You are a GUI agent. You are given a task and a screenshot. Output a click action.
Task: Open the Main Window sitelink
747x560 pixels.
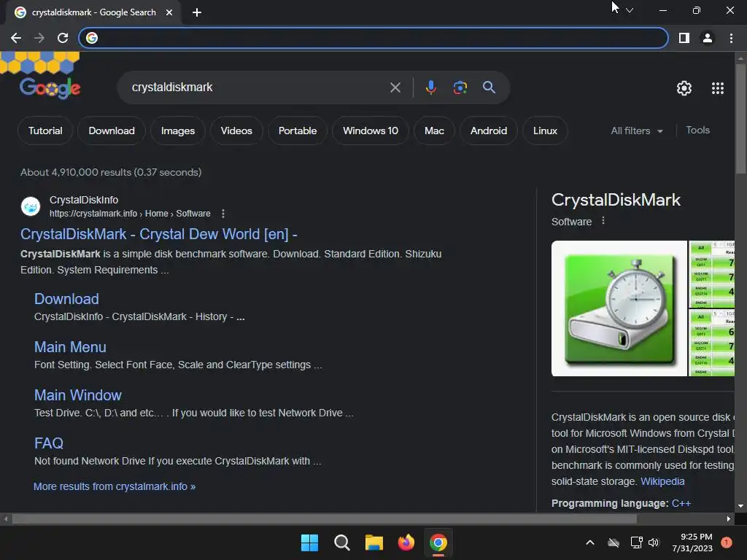pos(77,395)
